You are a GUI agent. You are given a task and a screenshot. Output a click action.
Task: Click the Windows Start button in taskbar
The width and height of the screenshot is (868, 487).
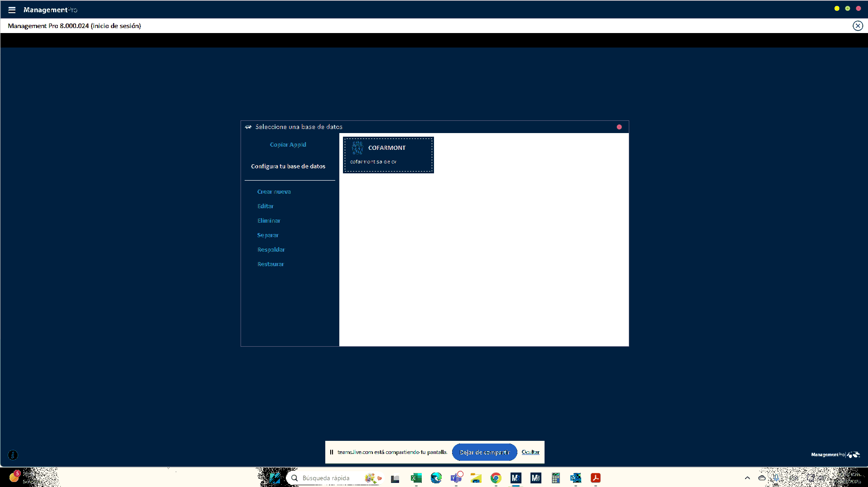tap(275, 478)
